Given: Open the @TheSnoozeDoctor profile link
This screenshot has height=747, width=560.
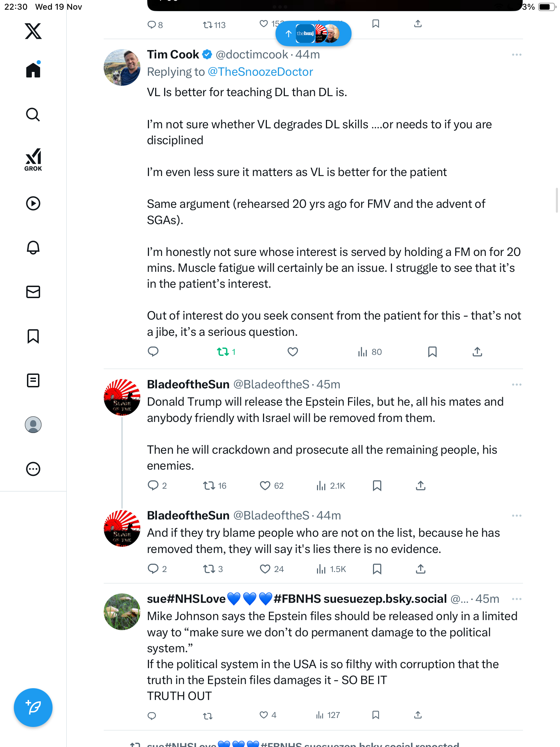Looking at the screenshot, I should (x=260, y=72).
